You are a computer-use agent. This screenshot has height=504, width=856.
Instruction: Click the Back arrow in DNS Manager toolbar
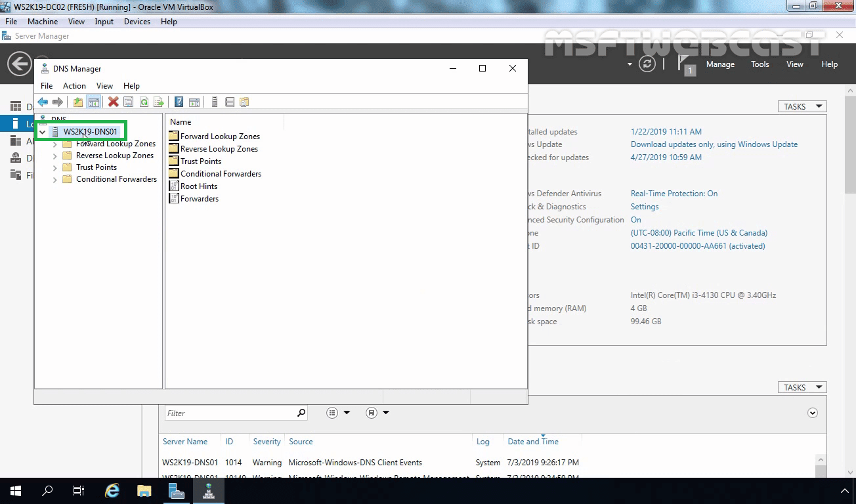click(43, 102)
